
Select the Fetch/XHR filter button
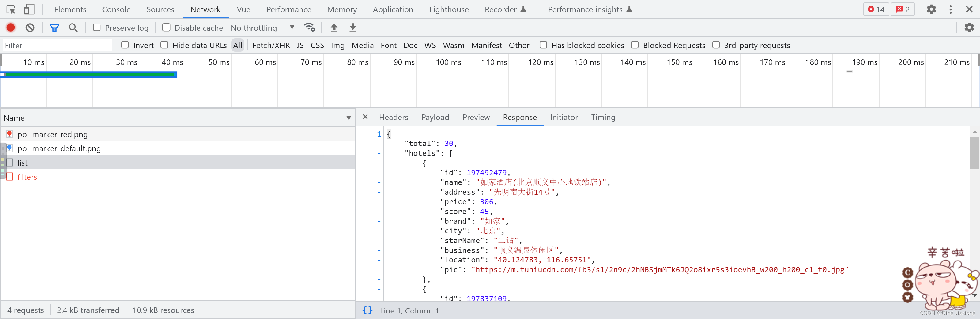tap(271, 45)
